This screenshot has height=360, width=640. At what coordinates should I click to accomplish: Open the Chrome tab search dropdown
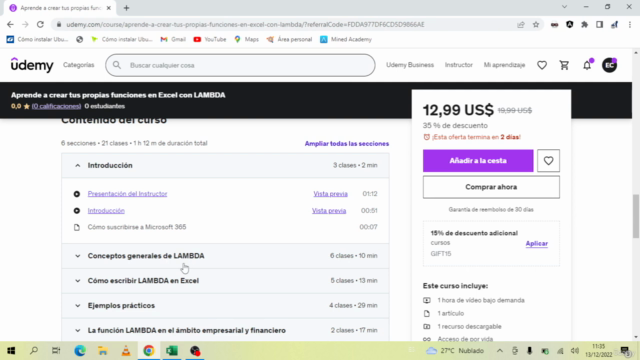coord(564,7)
